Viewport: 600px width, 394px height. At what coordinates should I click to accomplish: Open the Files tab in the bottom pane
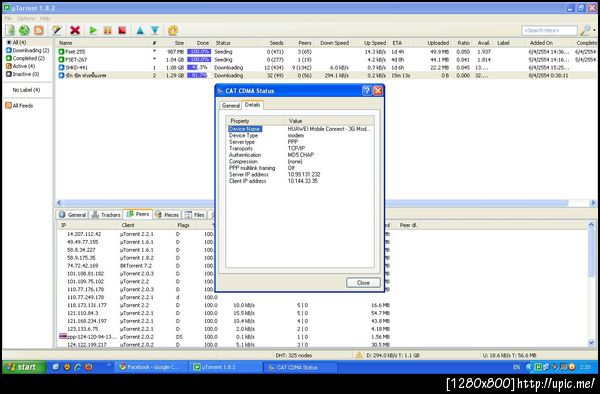[x=195, y=215]
